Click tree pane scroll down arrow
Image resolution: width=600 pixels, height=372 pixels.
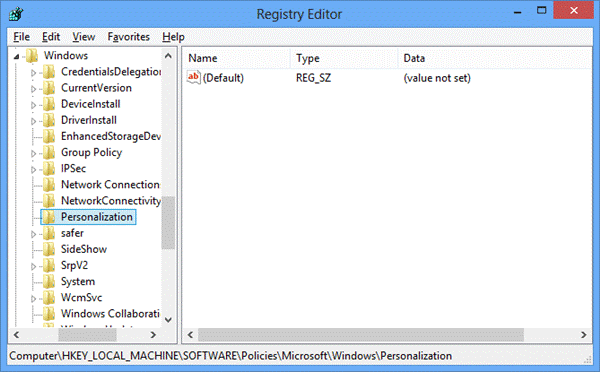click(x=168, y=320)
